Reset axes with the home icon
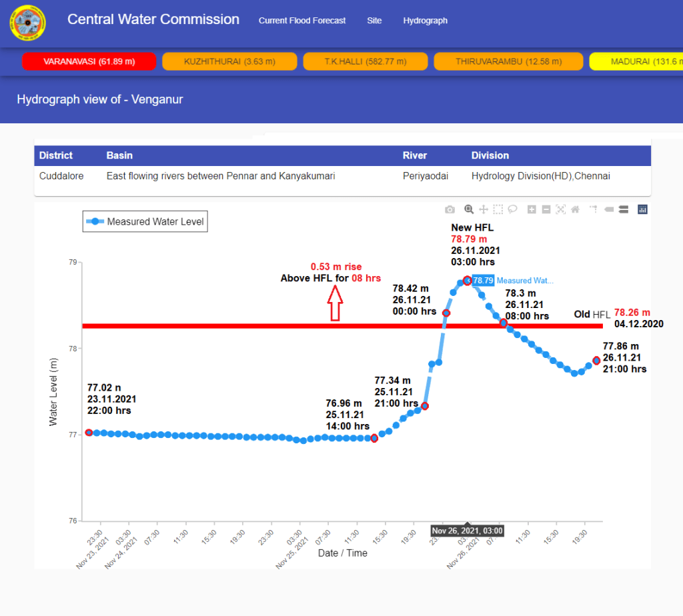This screenshot has height=616, width=683. coord(574,209)
